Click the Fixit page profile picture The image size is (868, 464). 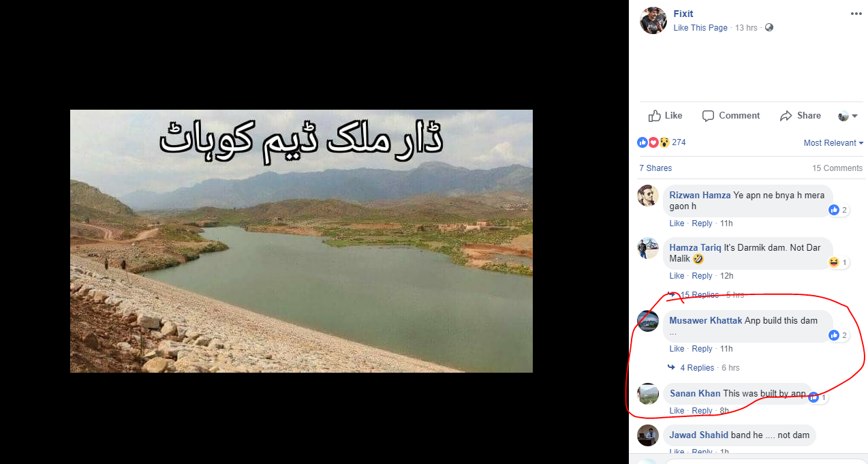pyautogui.click(x=653, y=20)
